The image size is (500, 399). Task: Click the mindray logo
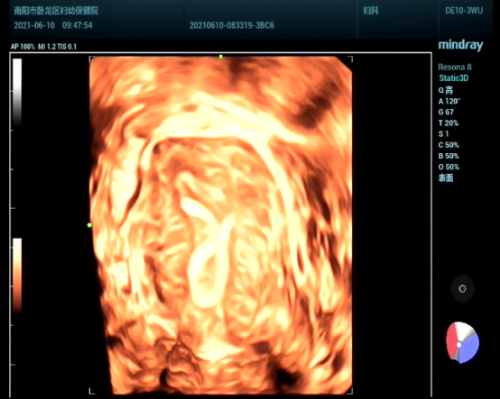pyautogui.click(x=460, y=45)
